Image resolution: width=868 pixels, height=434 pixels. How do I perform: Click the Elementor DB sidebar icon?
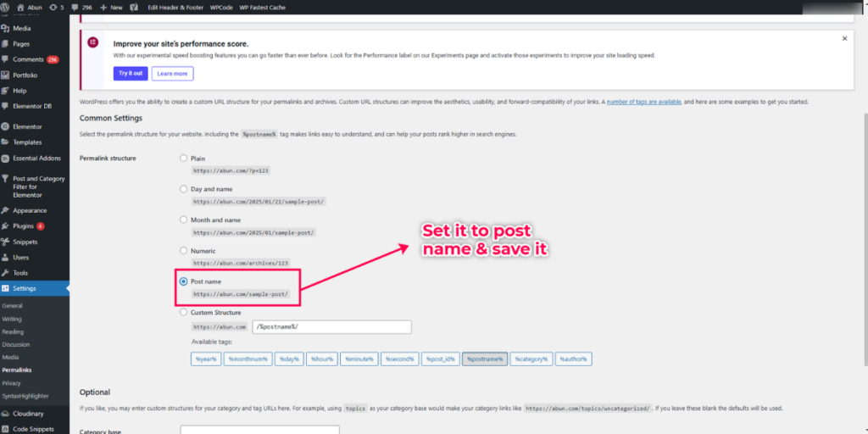(5, 106)
